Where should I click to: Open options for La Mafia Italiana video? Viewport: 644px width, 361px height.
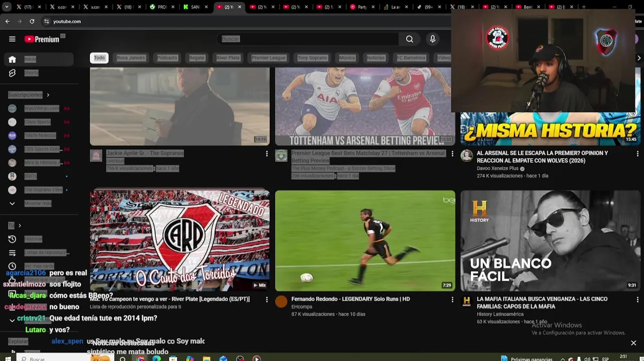pyautogui.click(x=637, y=300)
